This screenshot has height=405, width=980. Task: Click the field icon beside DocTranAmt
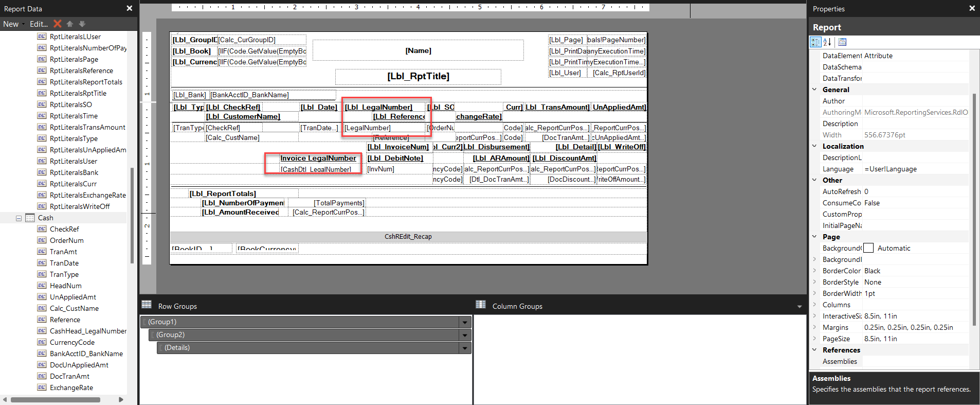click(42, 376)
